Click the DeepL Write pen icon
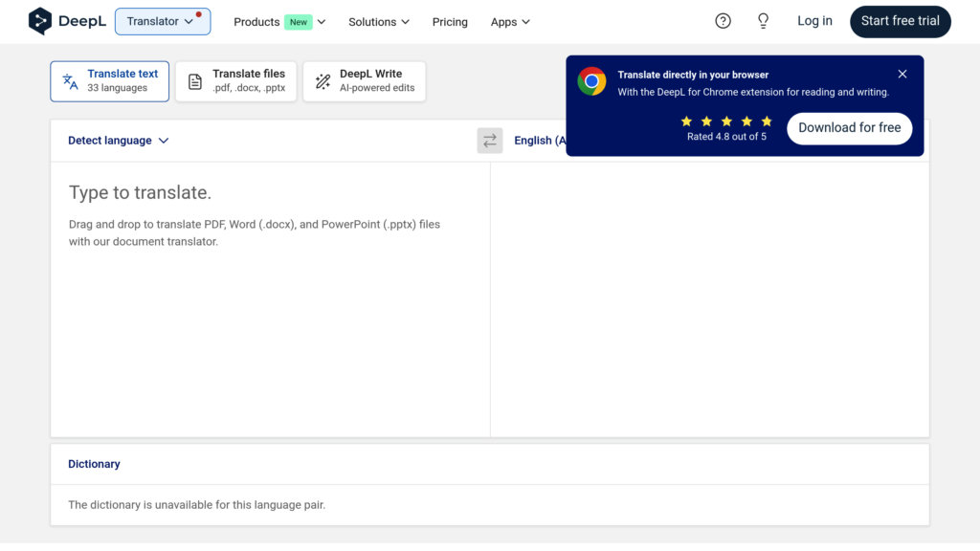980x551 pixels. tap(323, 81)
